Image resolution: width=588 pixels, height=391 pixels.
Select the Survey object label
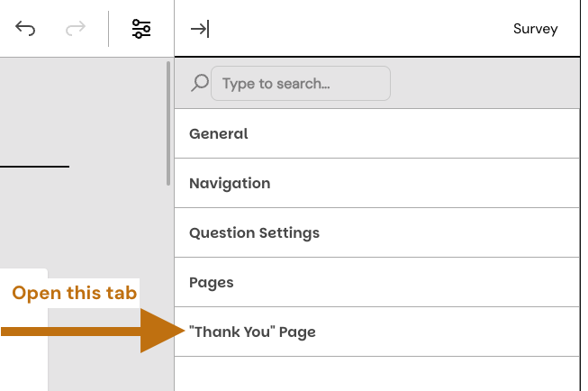[535, 29]
